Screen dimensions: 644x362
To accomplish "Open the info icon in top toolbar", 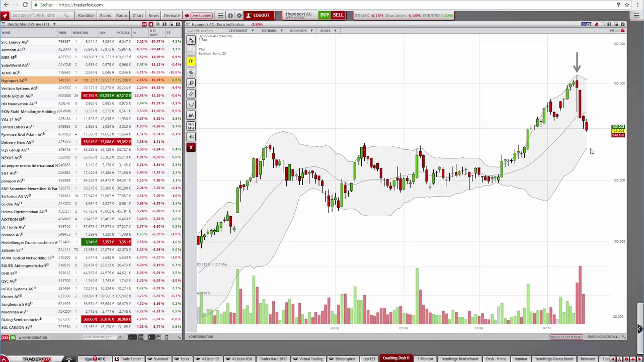I will click(x=230, y=16).
